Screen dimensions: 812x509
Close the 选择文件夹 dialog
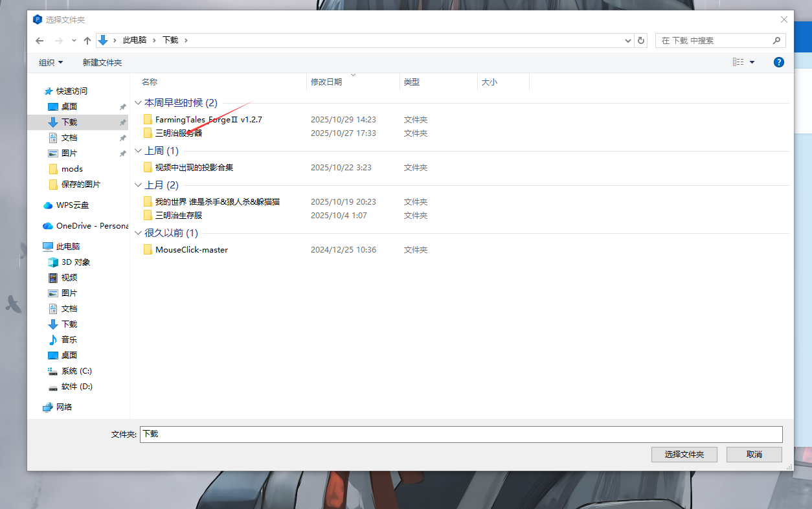[784, 19]
